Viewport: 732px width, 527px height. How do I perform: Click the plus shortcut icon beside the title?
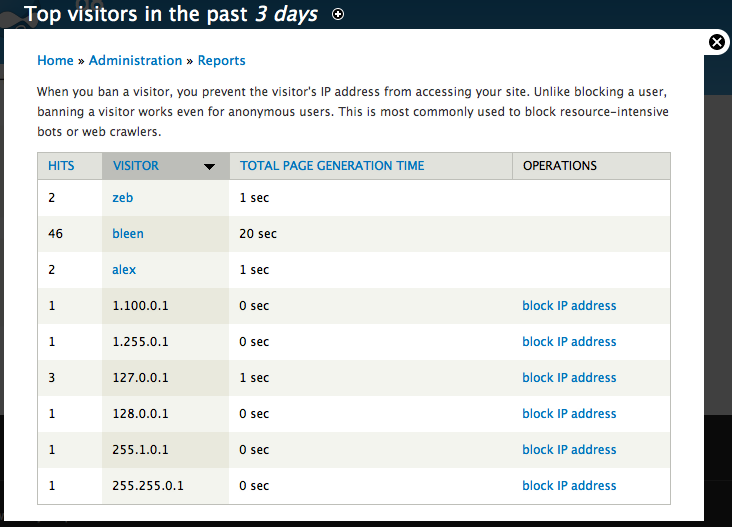point(338,14)
